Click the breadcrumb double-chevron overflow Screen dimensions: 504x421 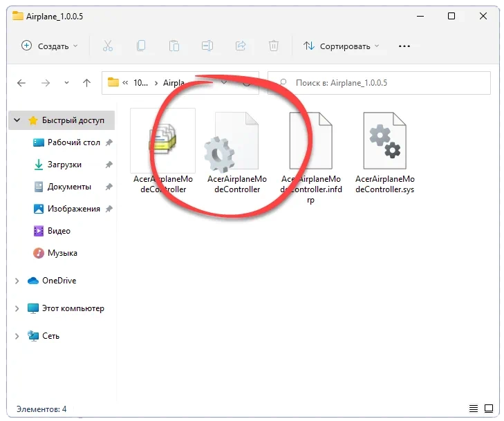tap(125, 83)
